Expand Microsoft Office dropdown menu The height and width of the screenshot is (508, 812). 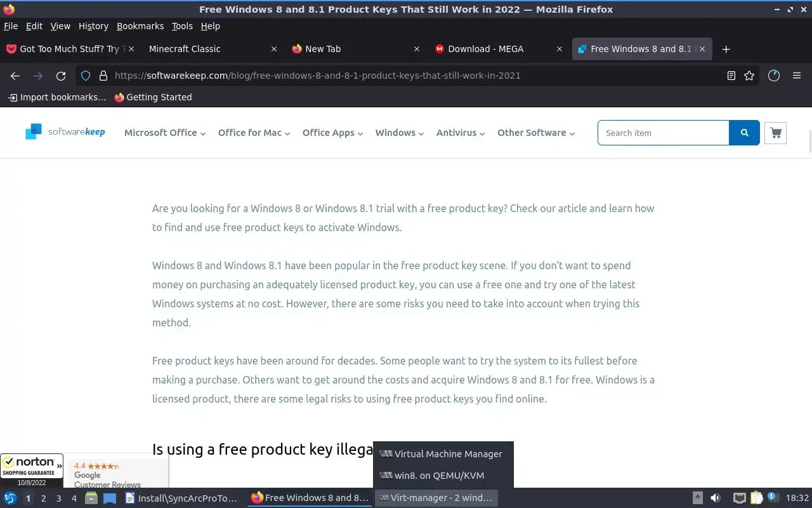pyautogui.click(x=165, y=133)
